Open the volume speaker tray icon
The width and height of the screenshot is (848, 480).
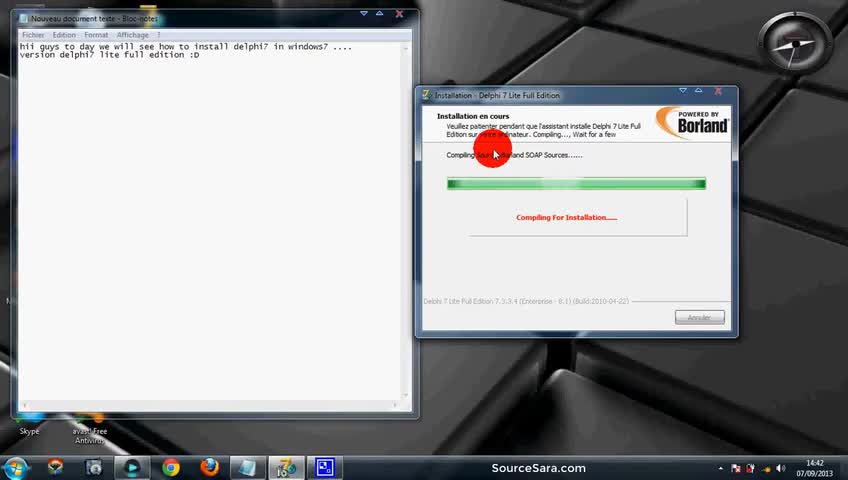780,469
